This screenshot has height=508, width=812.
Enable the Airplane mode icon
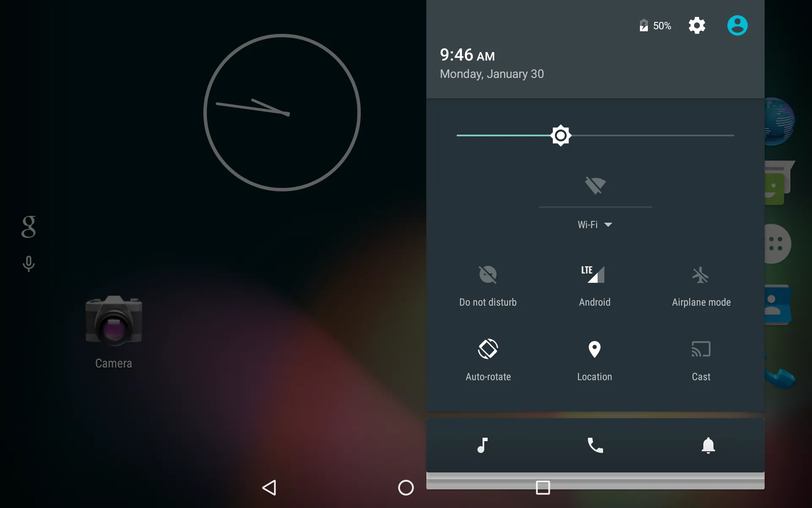pyautogui.click(x=701, y=275)
